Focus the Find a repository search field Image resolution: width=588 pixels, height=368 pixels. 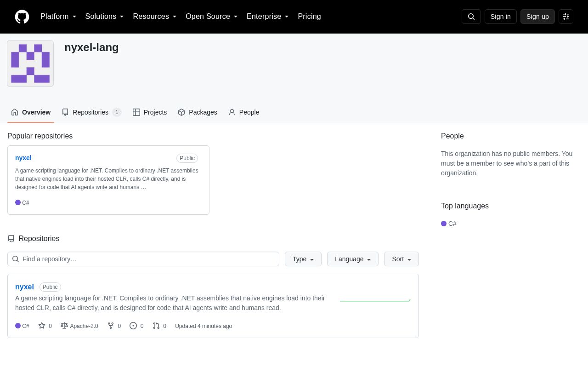pos(143,259)
